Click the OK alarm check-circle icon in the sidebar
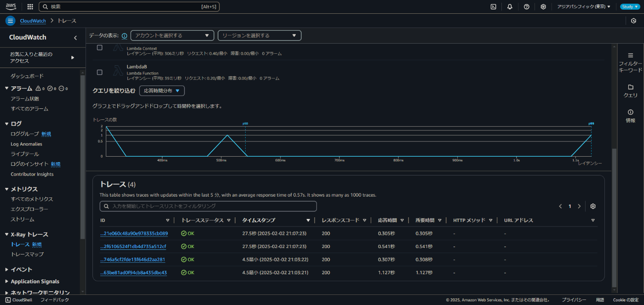The width and height of the screenshot is (644, 305). pyautogui.click(x=50, y=88)
